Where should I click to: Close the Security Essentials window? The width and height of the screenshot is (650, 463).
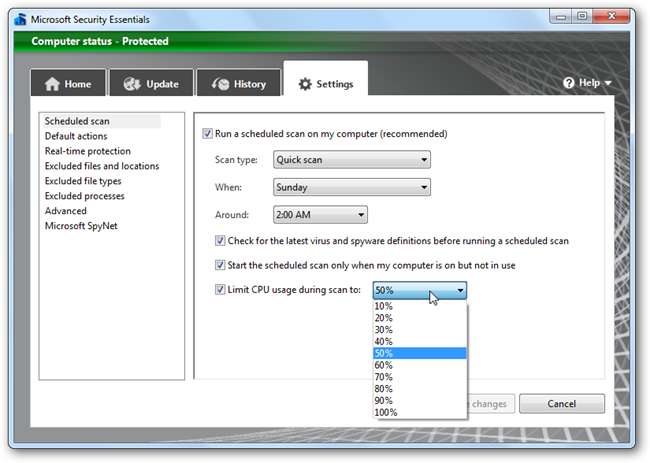pos(612,17)
